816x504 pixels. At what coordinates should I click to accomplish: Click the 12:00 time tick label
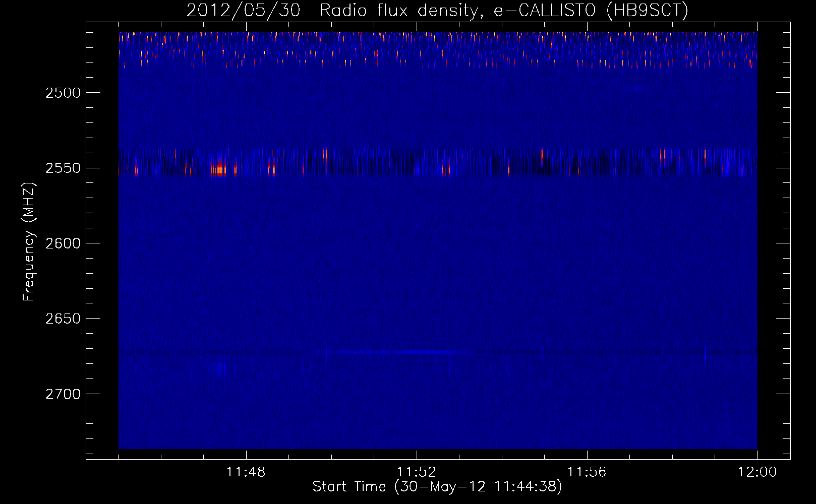[757, 472]
